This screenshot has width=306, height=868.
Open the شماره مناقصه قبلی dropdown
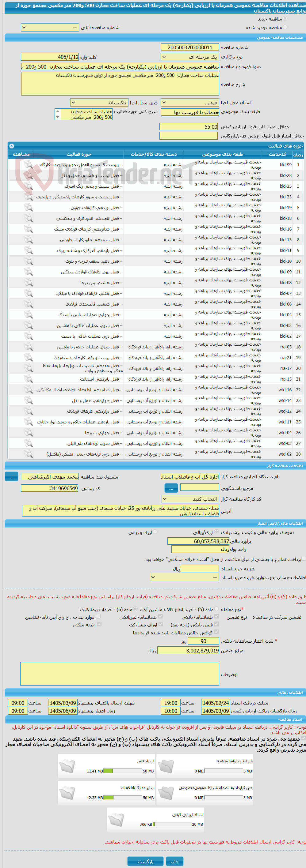tap(50, 27)
